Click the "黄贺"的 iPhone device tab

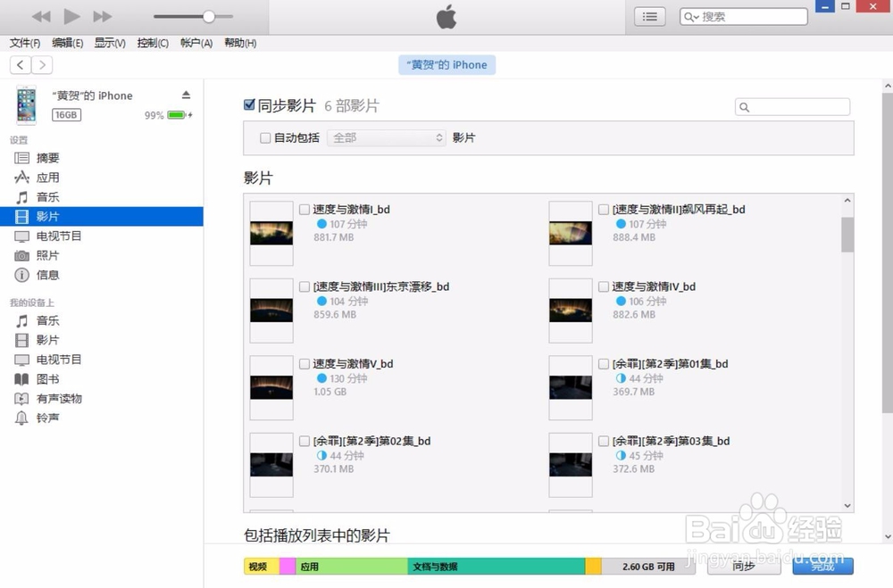447,65
